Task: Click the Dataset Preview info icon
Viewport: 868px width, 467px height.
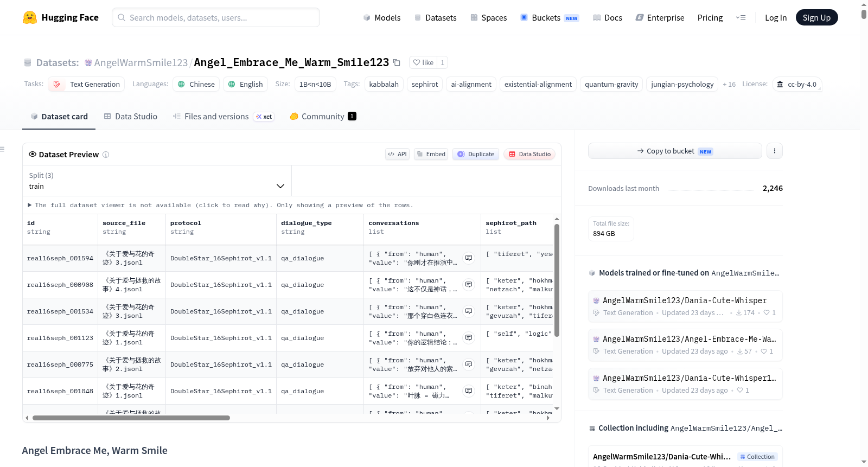Action: pos(106,155)
